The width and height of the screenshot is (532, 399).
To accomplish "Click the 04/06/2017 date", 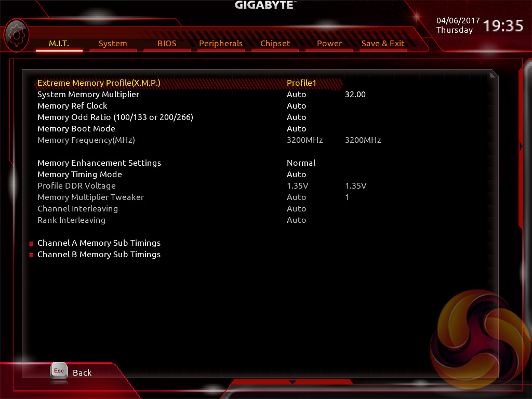I will pos(458,21).
